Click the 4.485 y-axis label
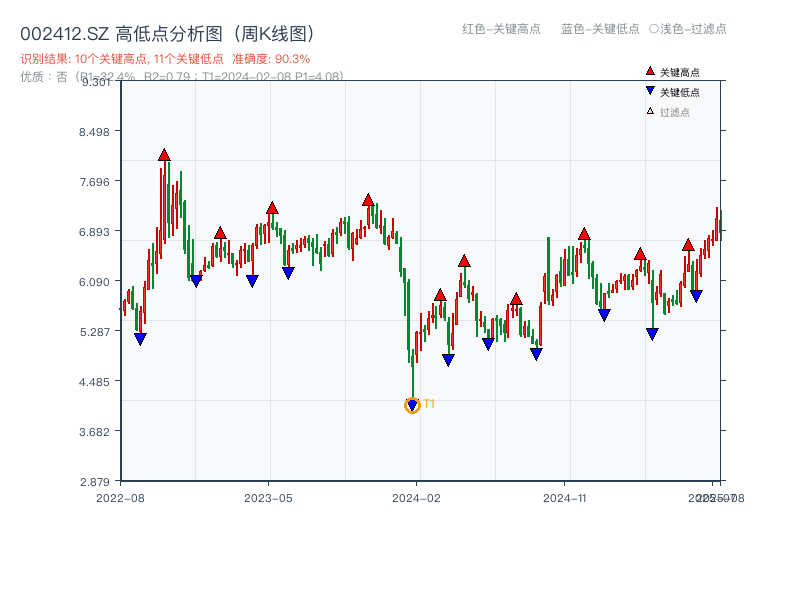The width and height of the screenshot is (800, 600). pyautogui.click(x=94, y=382)
